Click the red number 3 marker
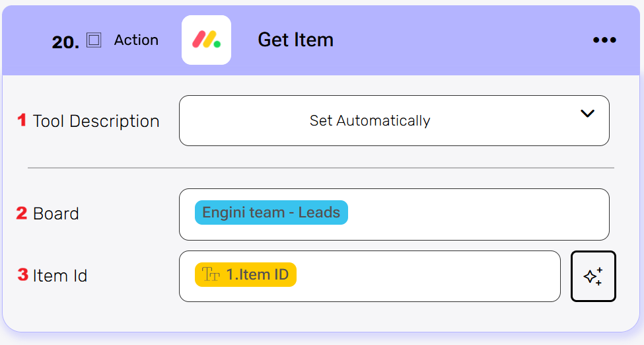Screen dimensions: 644x345 tap(23, 275)
